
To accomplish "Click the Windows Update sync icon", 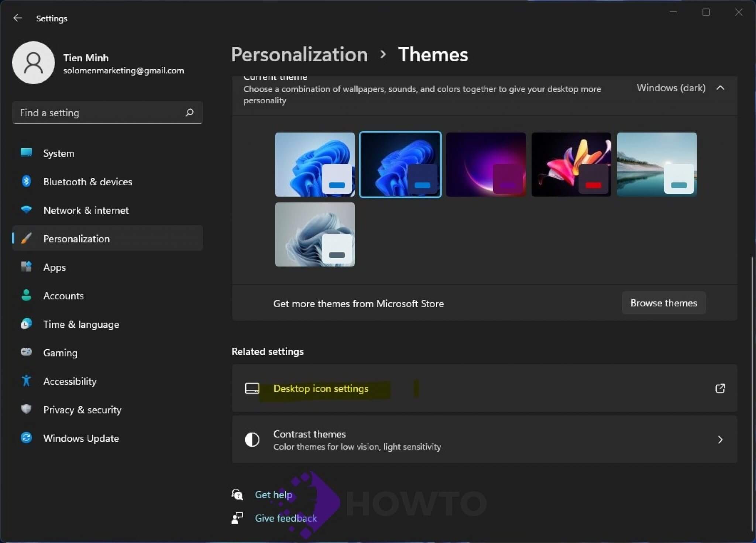I will (x=26, y=438).
